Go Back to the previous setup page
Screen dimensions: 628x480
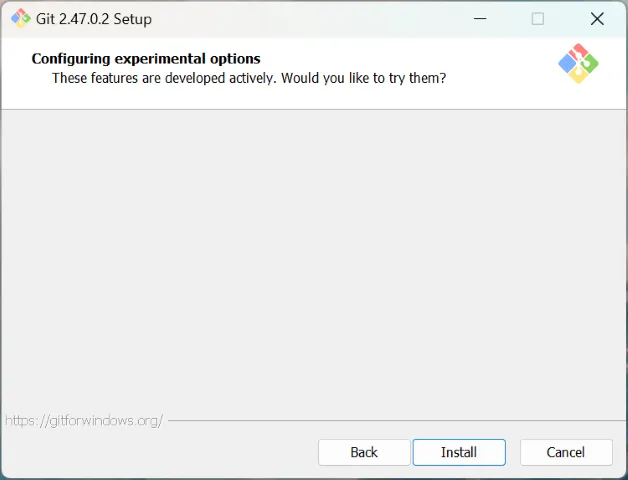[x=364, y=452]
